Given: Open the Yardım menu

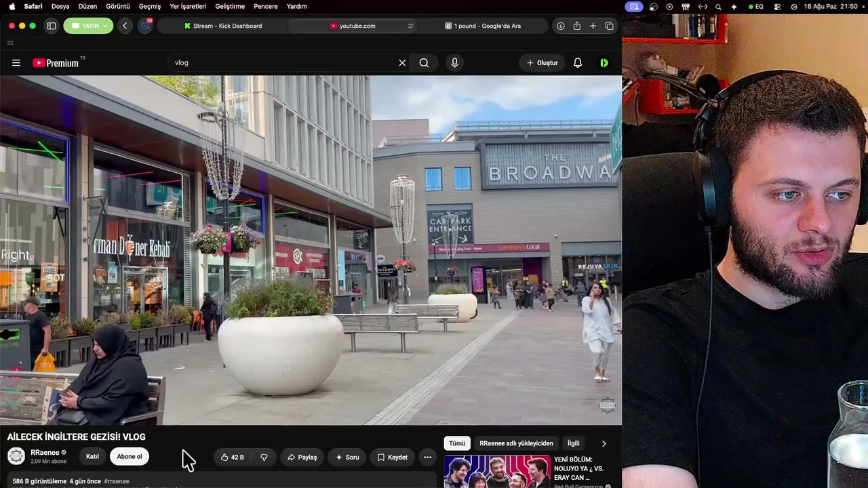Looking at the screenshot, I should 296,6.
